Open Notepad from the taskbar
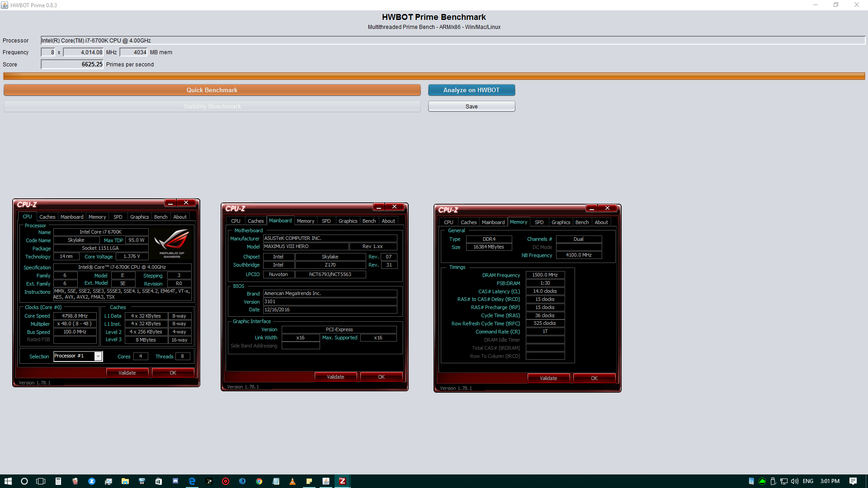The width and height of the screenshot is (868, 488). [276, 481]
